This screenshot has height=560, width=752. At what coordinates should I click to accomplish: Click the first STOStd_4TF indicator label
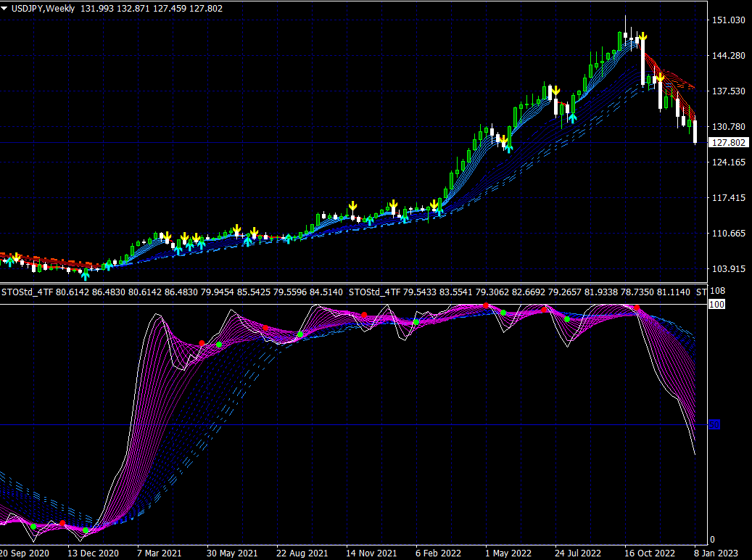coord(28,292)
